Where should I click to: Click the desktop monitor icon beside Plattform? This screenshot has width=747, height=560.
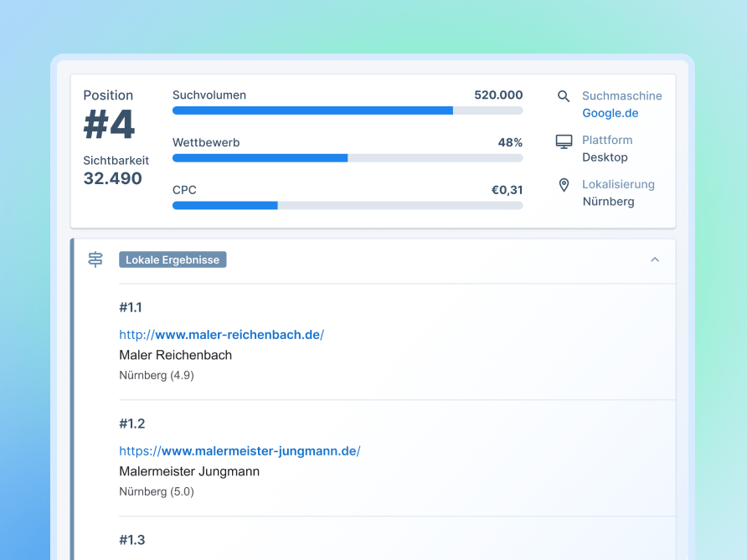564,141
